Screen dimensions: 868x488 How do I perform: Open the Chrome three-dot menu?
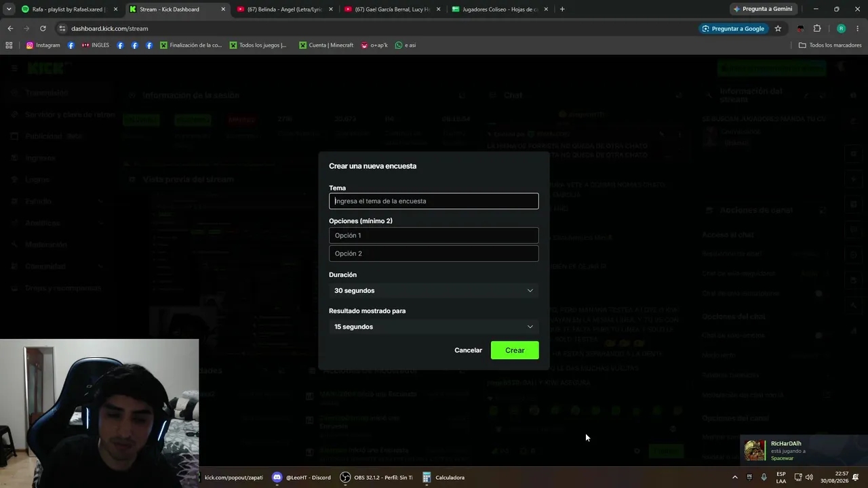pos(858,28)
